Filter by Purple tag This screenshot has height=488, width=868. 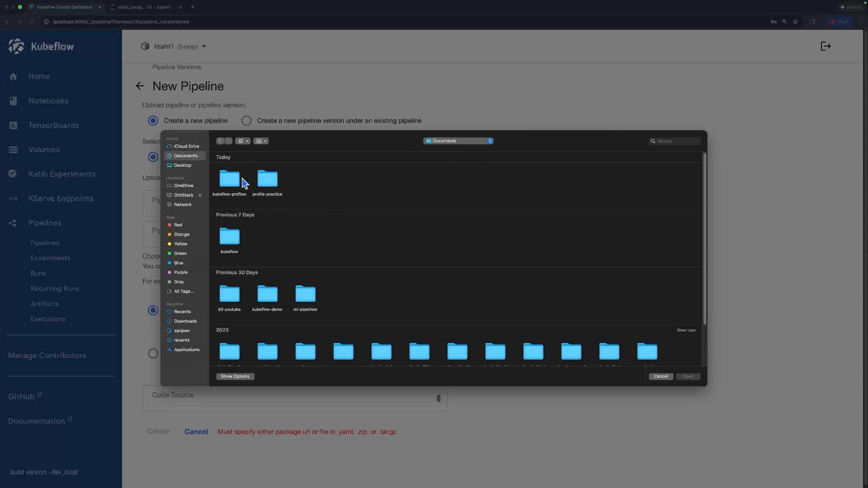click(184, 272)
